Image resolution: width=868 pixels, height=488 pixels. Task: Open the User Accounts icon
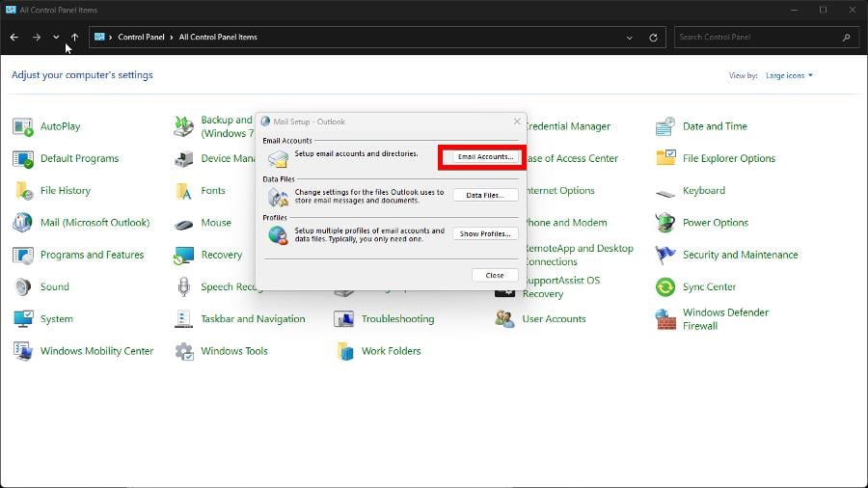tap(504, 319)
